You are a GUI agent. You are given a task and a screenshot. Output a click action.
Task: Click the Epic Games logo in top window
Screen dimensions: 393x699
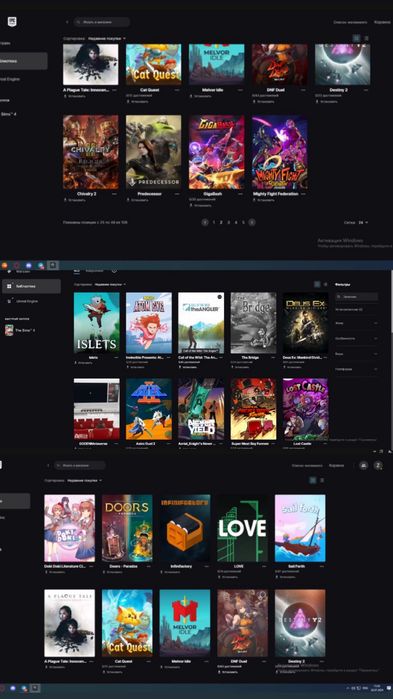(x=12, y=21)
